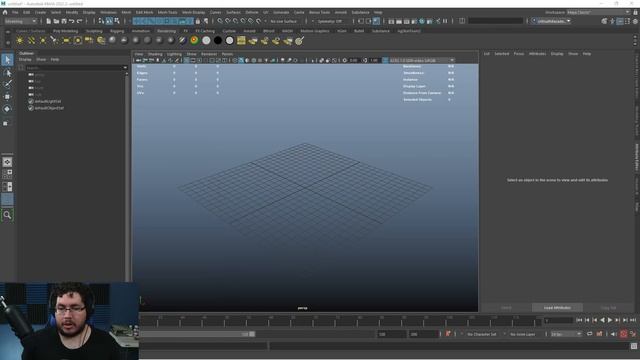Switch to the Sculpting shelf tab
The height and width of the screenshot is (360, 640).
click(94, 31)
